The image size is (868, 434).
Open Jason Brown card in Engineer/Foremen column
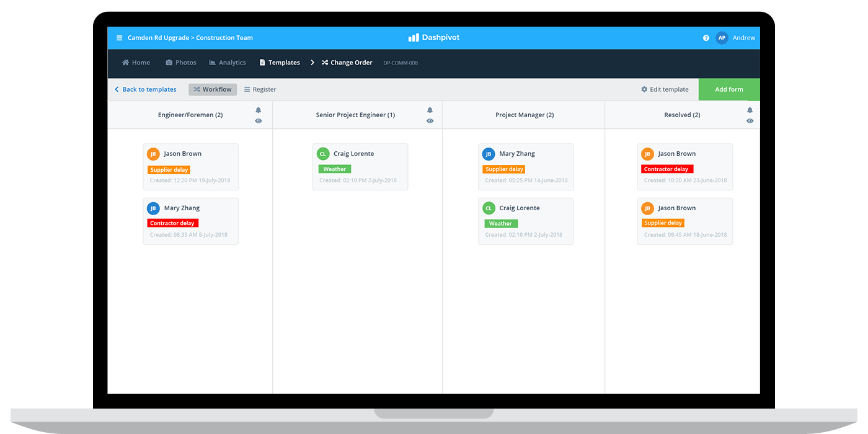pos(191,167)
